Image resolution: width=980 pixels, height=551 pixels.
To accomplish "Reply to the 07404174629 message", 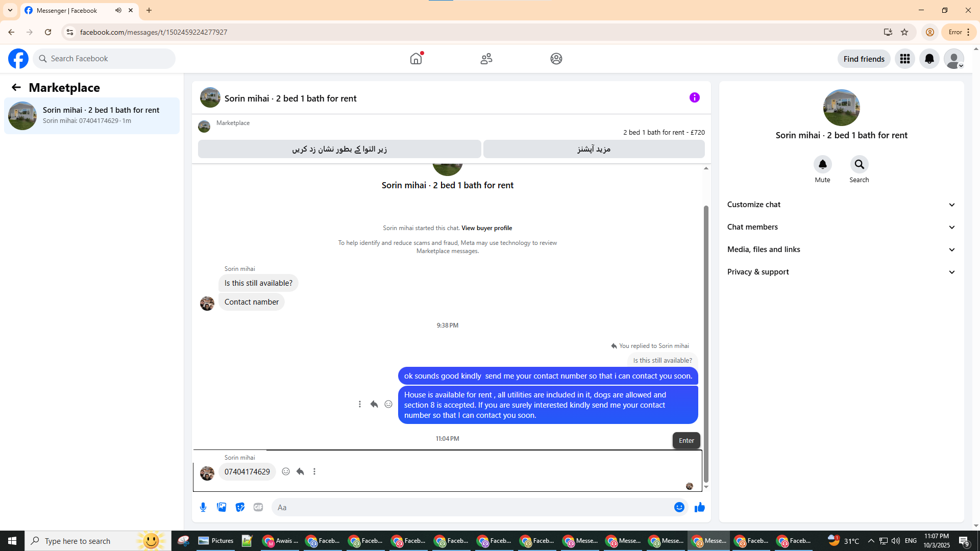I will tap(300, 471).
